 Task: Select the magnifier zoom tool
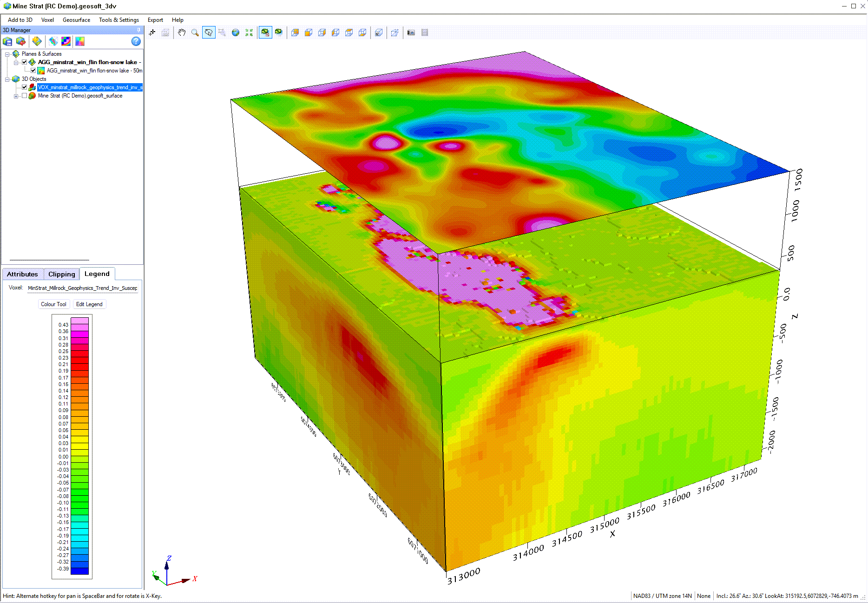(x=195, y=33)
